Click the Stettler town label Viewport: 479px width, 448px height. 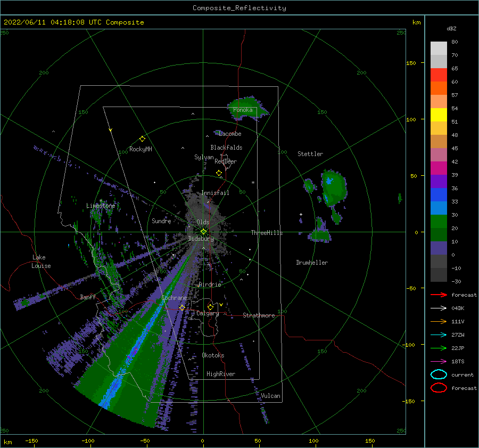[x=310, y=154]
